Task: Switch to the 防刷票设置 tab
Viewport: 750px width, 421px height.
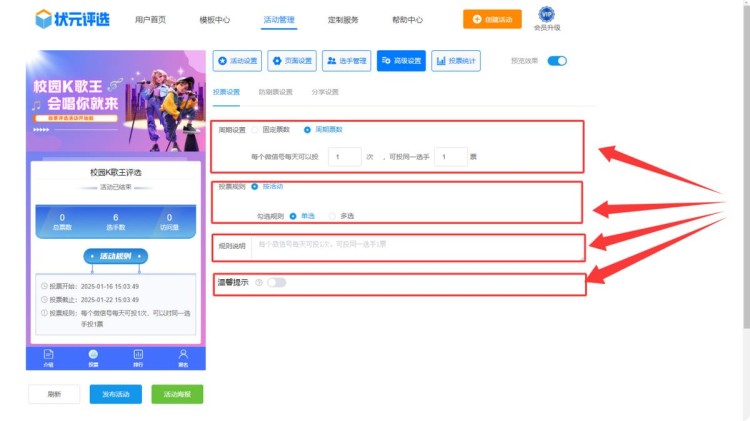Action: pos(275,92)
